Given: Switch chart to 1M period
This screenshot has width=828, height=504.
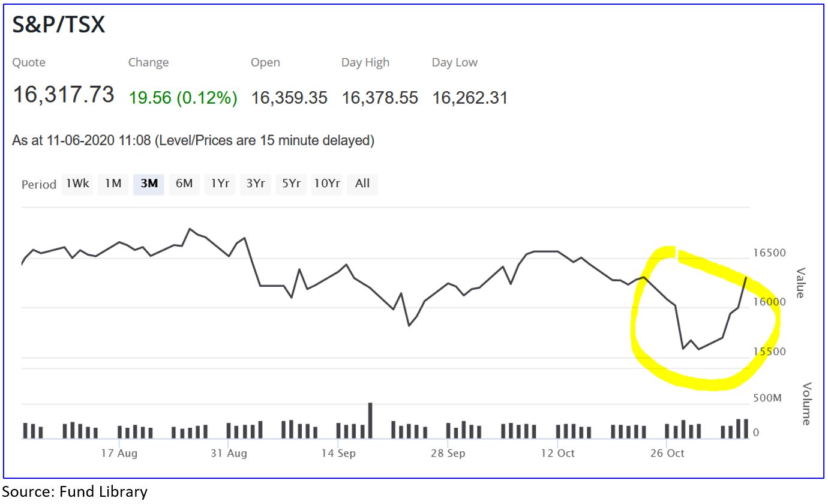Looking at the screenshot, I should click(113, 184).
